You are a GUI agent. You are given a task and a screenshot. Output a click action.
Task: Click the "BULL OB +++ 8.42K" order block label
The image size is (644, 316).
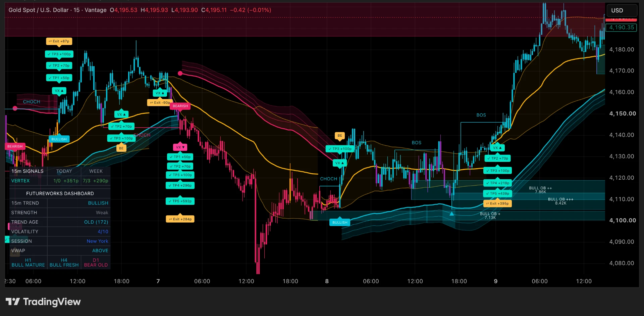tap(560, 201)
